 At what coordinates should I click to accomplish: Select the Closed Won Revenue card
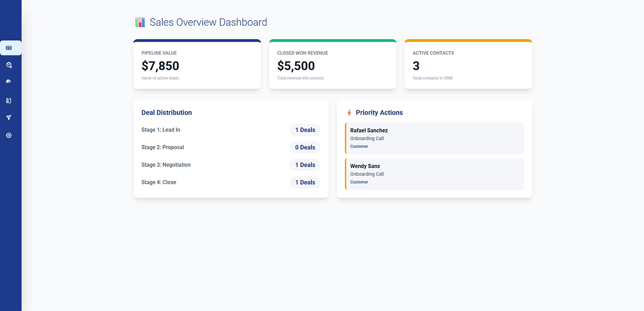click(x=333, y=64)
